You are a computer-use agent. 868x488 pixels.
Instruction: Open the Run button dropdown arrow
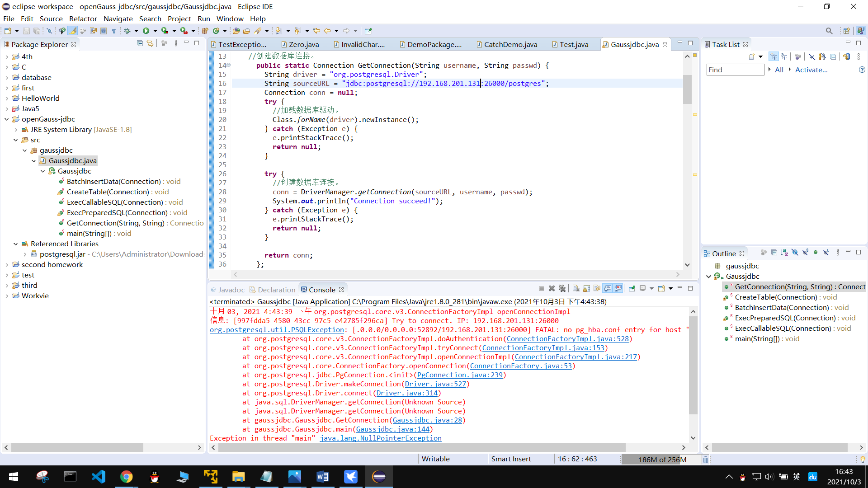click(155, 31)
